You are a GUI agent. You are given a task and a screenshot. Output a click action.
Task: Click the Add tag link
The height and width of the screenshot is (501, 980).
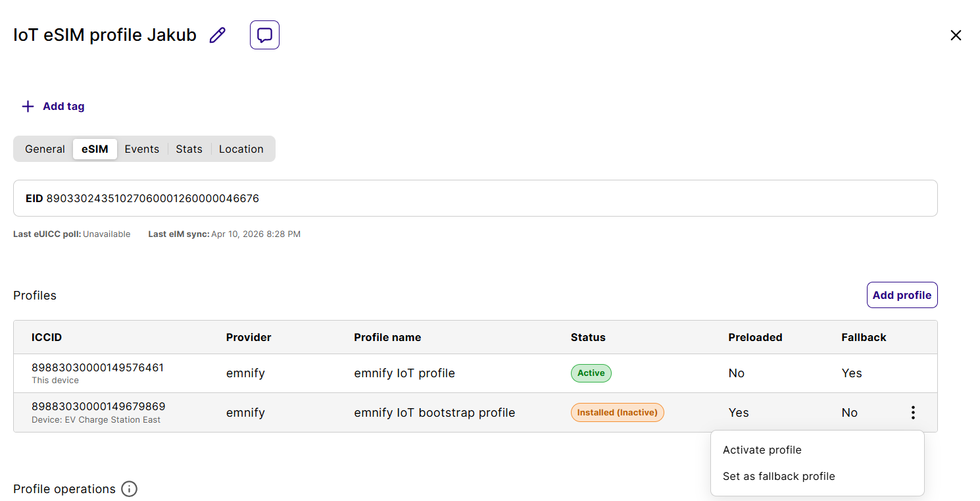coord(64,107)
